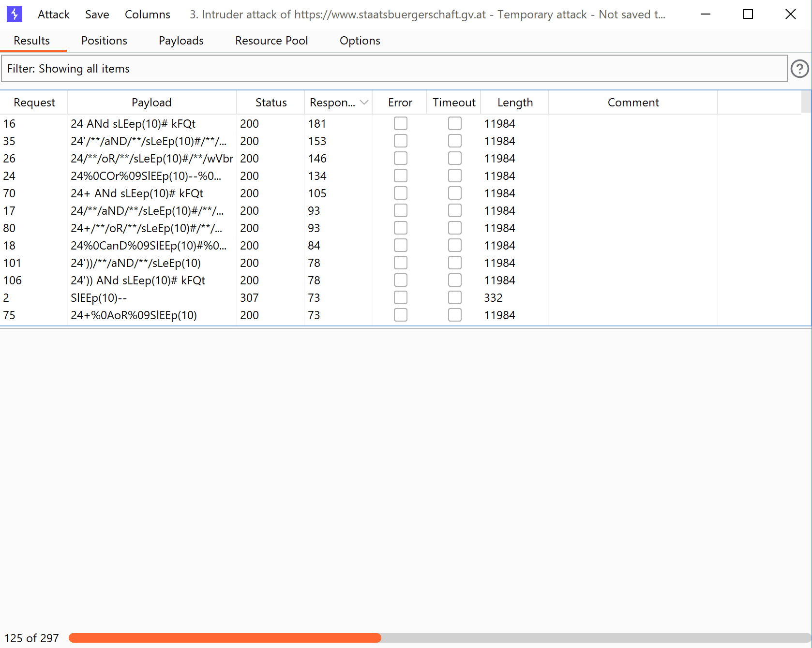812x648 pixels.
Task: Sort by the Length column header
Action: coord(515,103)
